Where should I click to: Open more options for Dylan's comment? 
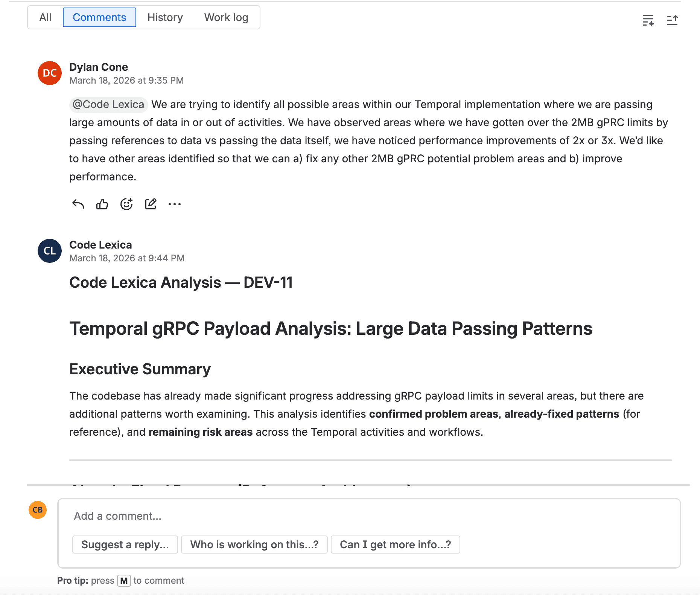coord(175,204)
